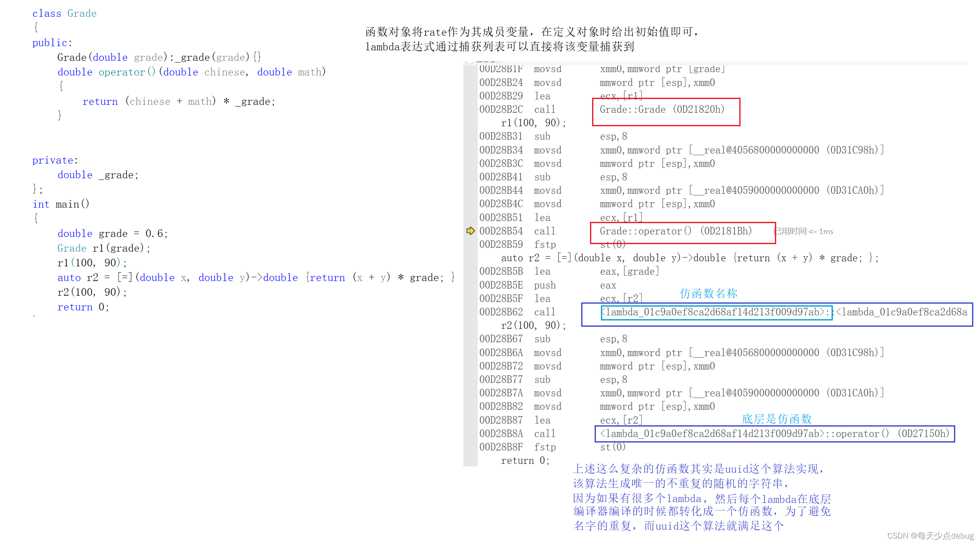The height and width of the screenshot is (544, 980).
Task: Click the 'auto r2 = [=]' line in disassembly
Action: coord(690,258)
